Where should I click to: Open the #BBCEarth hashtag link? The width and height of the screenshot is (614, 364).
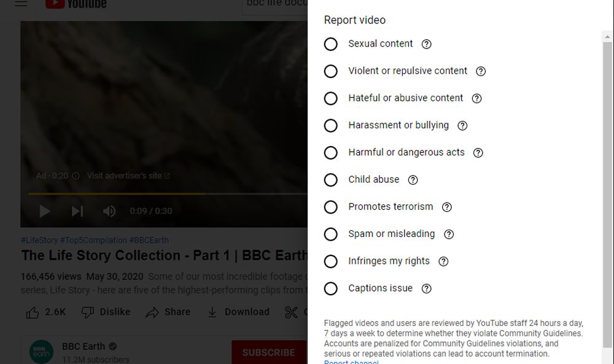pyautogui.click(x=149, y=241)
